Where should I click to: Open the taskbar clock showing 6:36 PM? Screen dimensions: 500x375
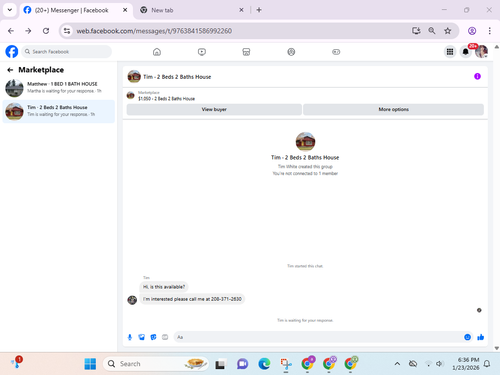[466, 364]
